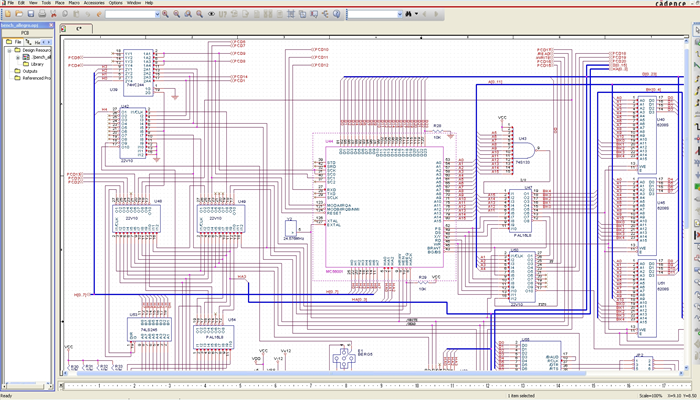
Task: Switch to the schematic page tab
Action: tap(76, 29)
